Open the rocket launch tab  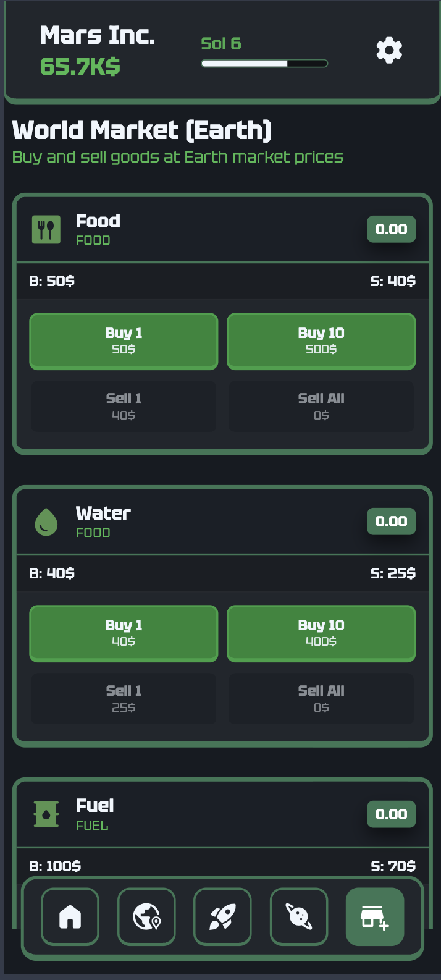tap(222, 916)
